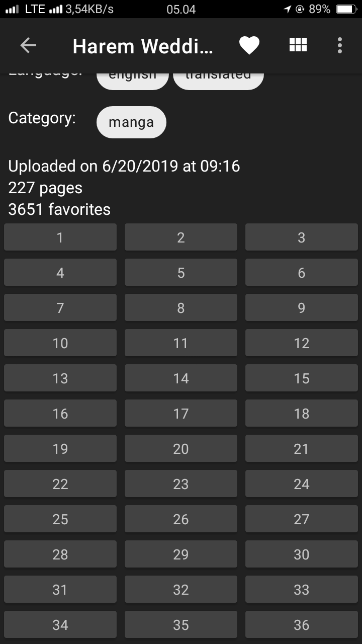Viewport: 362px width, 644px height.
Task: Tap the back arrow to leave gallery
Action: click(x=28, y=45)
